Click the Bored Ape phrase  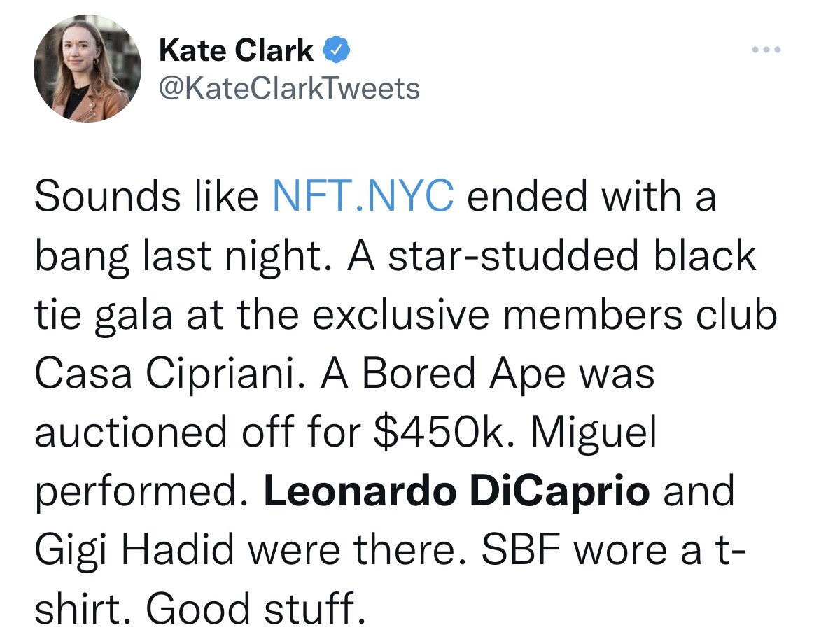coord(464,374)
